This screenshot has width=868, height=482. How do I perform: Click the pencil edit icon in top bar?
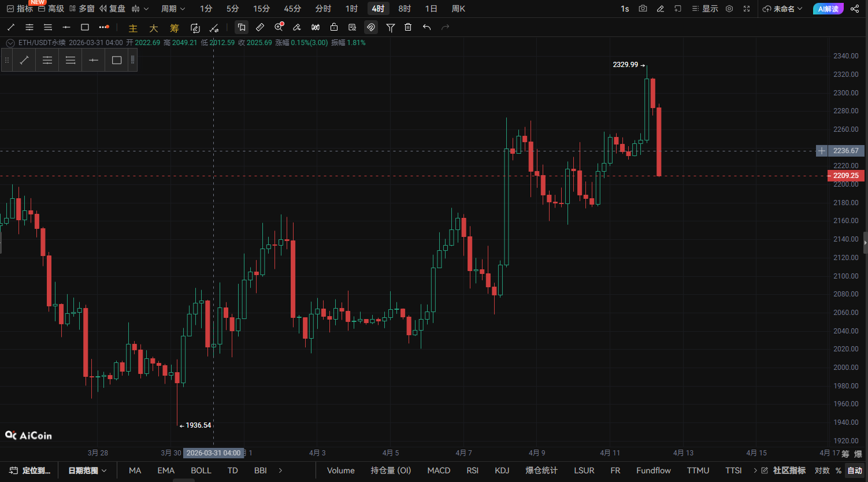point(661,9)
